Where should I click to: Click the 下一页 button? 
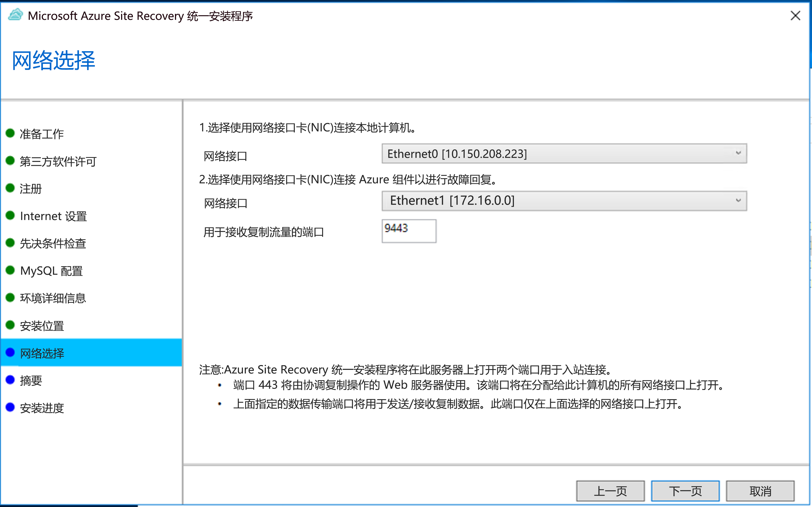pos(685,491)
